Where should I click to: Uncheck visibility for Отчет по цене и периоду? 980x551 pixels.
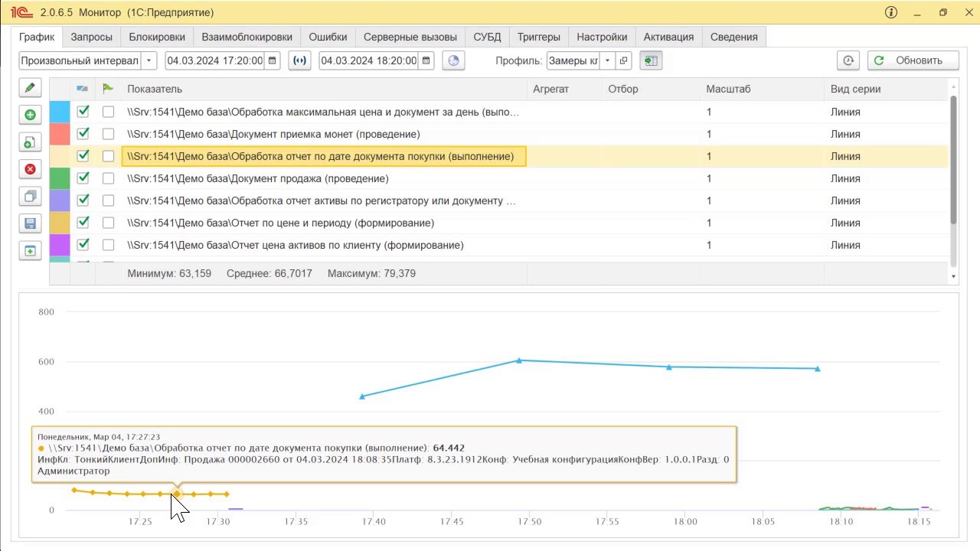(x=83, y=223)
